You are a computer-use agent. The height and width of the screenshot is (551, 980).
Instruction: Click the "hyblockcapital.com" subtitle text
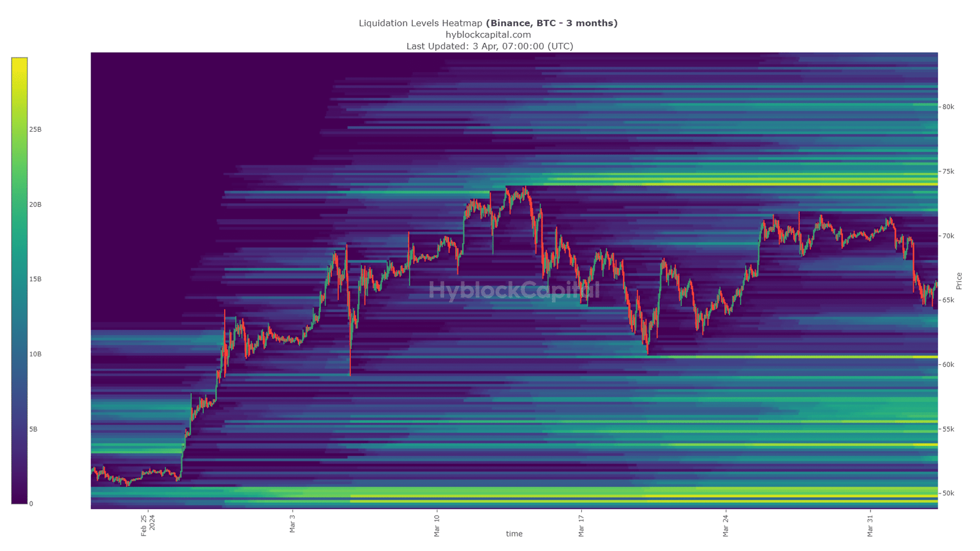pos(488,35)
